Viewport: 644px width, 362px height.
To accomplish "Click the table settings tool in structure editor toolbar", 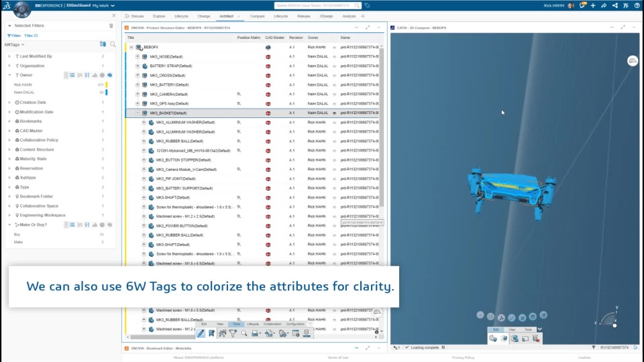I will (296, 333).
